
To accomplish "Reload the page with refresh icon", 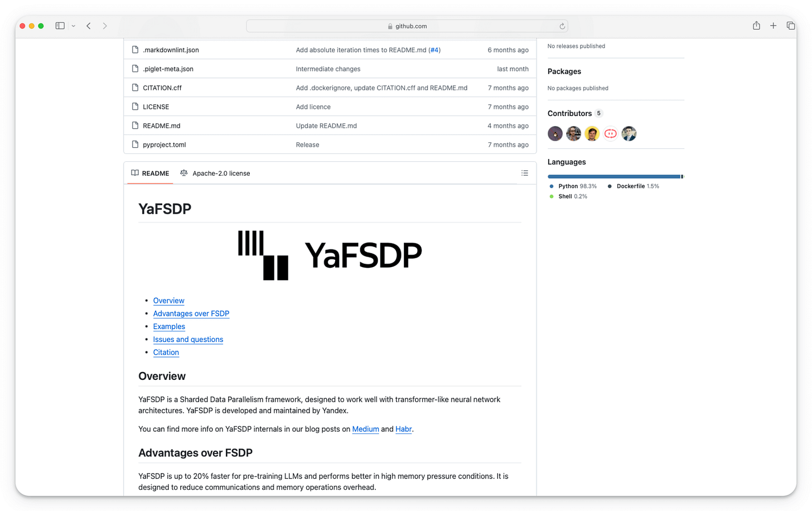I will coord(562,26).
